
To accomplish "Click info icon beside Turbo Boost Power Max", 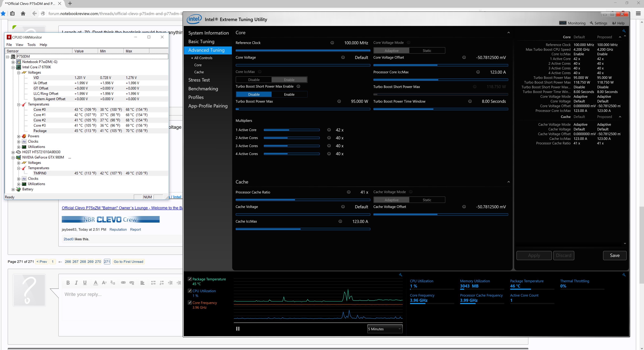I will tap(339, 101).
